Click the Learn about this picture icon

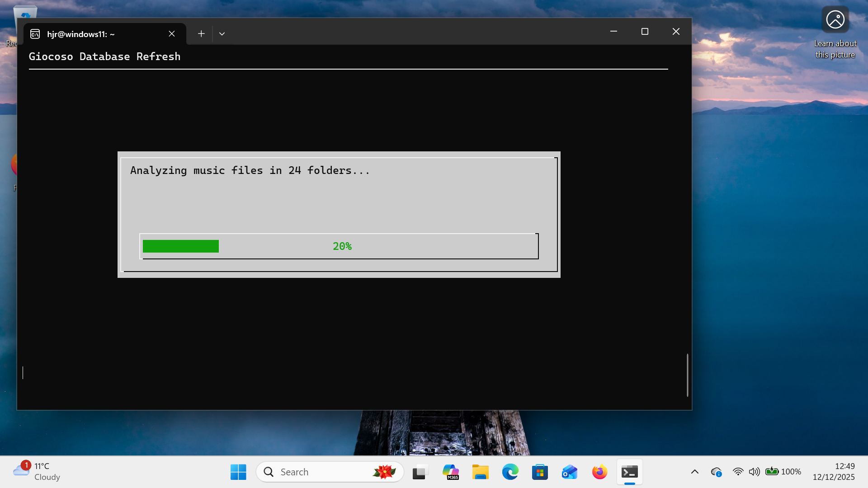pyautogui.click(x=835, y=20)
